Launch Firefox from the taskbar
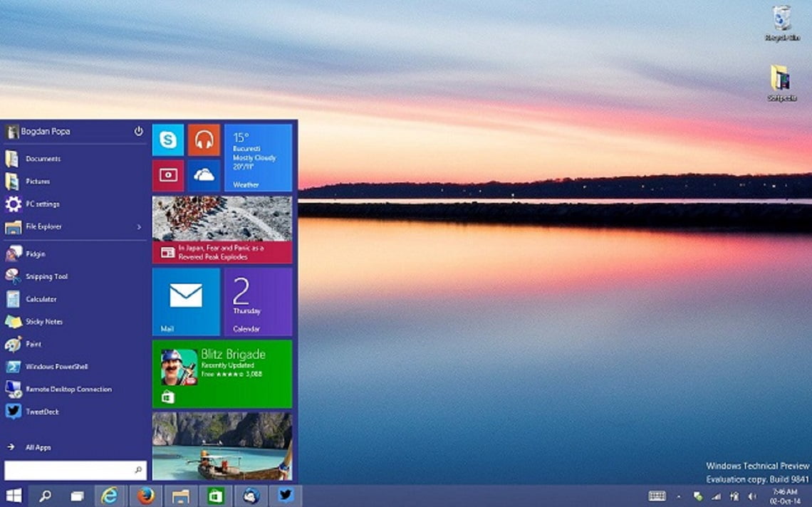This screenshot has height=507, width=812. click(145, 496)
